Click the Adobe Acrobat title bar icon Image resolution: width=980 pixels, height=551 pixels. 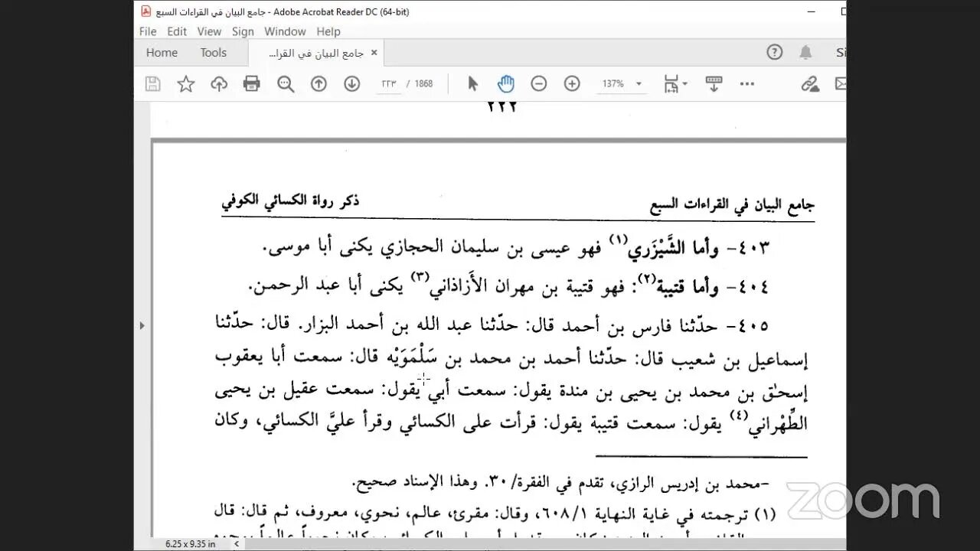point(146,11)
